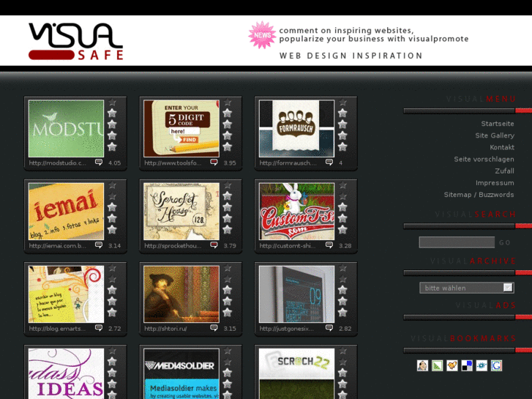The height and width of the screenshot is (399, 532).
Task: Open comments icon for iemai.com.b card
Action: (x=98, y=245)
